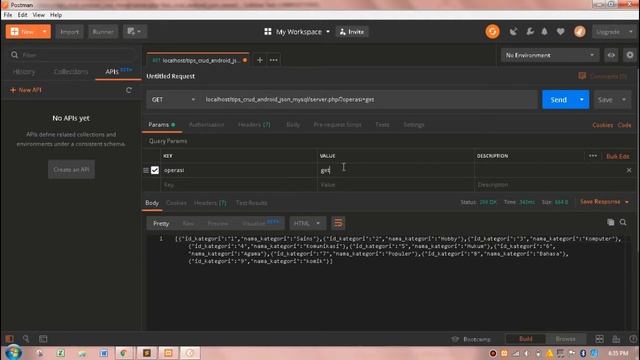Open the Cookies link
The image size is (640, 360).
[602, 125]
